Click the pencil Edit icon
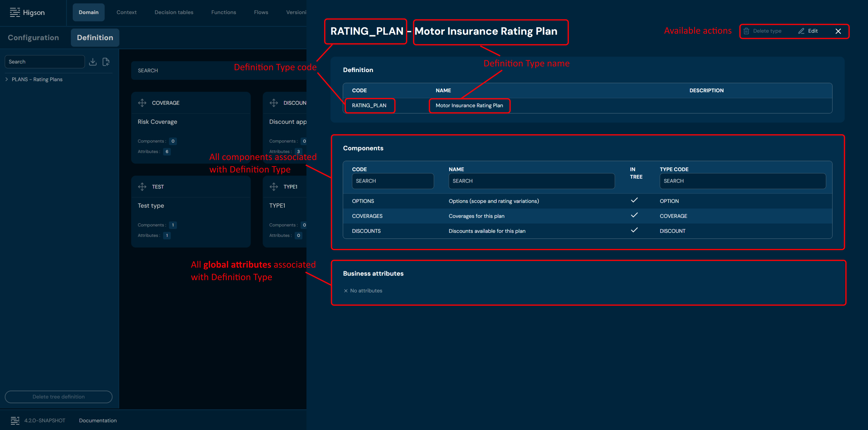868x430 pixels. pyautogui.click(x=801, y=31)
